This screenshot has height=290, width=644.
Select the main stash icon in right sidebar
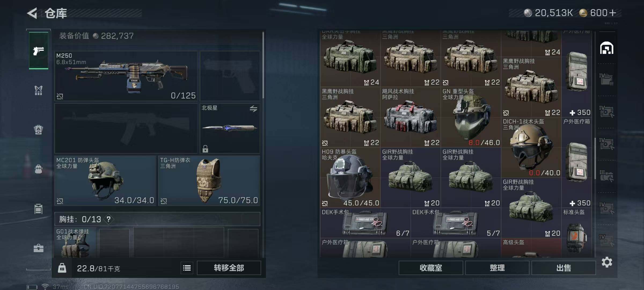coord(607,48)
